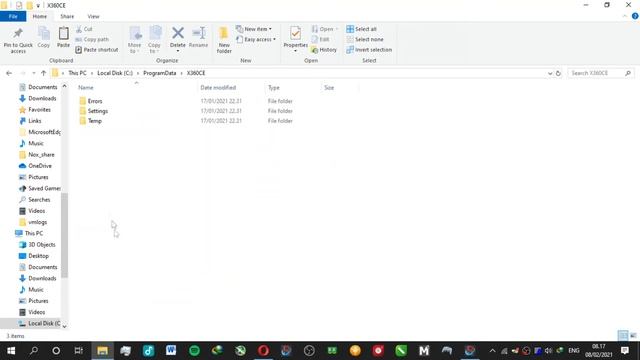Screen dimensions: 640x360
Task: Click the Properties checkmark icon
Action: point(296,33)
